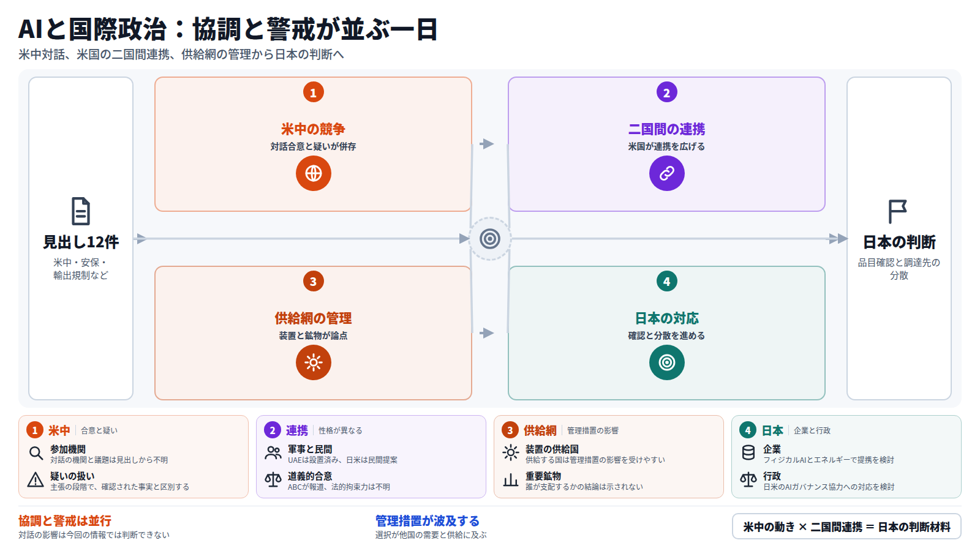Select the 二国間の連携 card title
The height and width of the screenshot is (551, 980).
[x=667, y=129]
